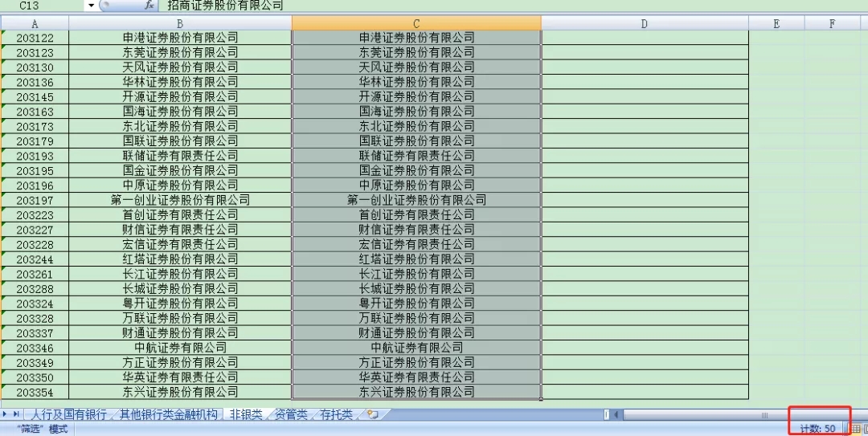
Task: Select column F header
Action: pos(832,23)
